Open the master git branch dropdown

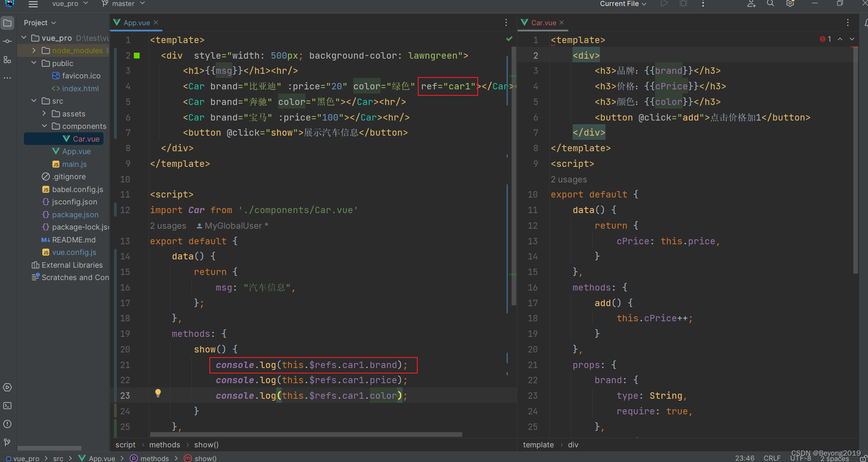[x=123, y=4]
